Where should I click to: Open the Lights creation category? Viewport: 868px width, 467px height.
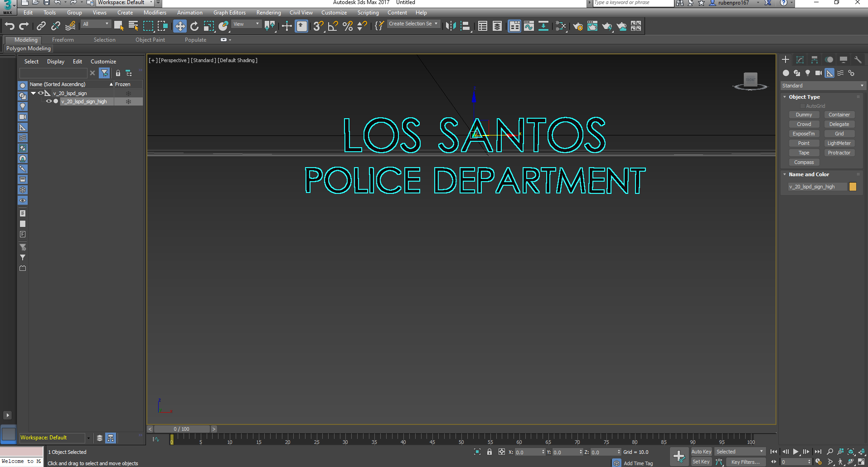click(808, 73)
